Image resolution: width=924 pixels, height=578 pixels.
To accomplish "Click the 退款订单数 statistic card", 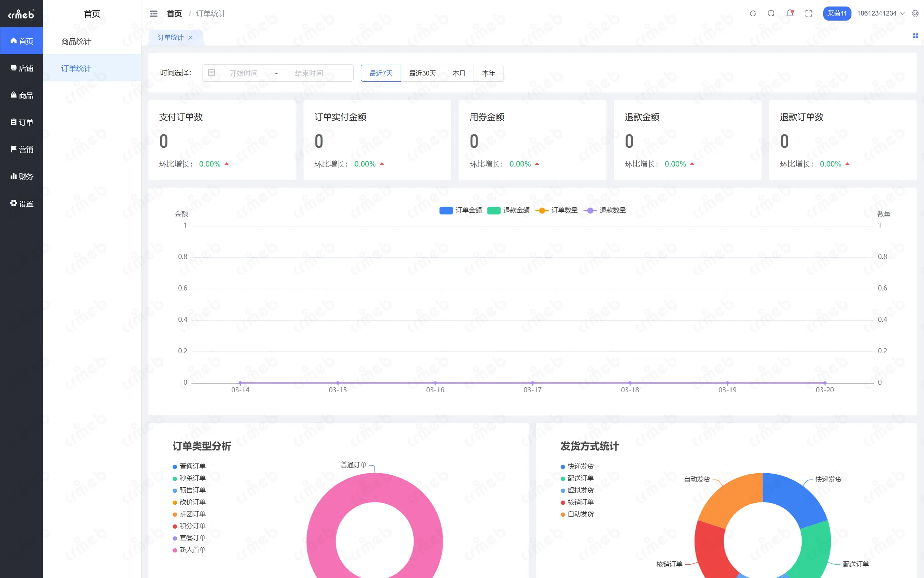I will pos(843,140).
